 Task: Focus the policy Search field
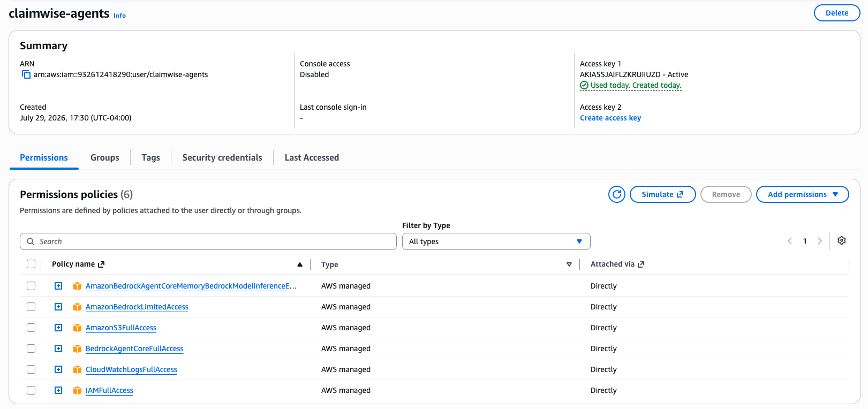point(208,241)
